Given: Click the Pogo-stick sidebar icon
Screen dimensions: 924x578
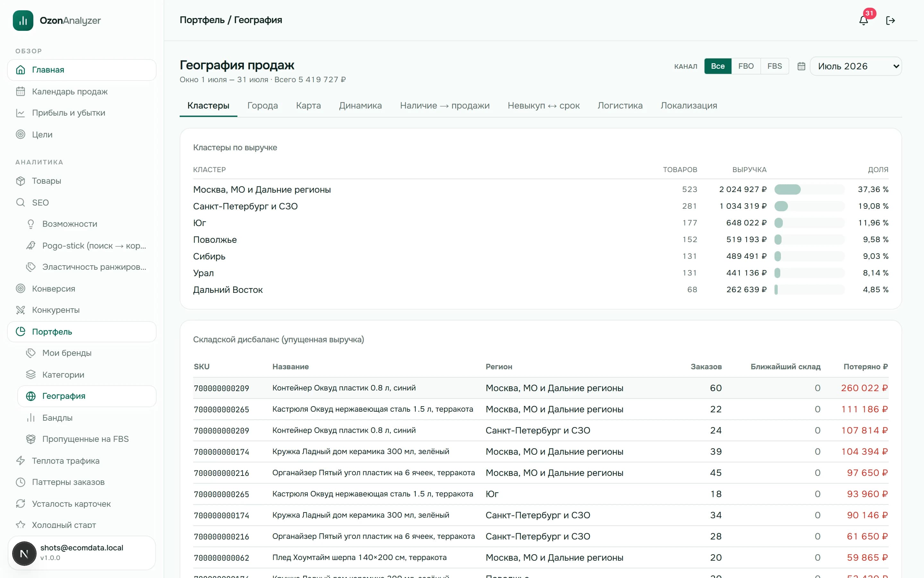Looking at the screenshot, I should click(31, 245).
